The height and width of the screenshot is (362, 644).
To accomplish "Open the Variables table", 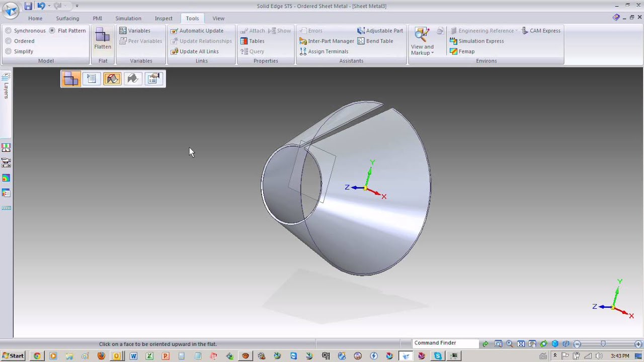I will [135, 31].
